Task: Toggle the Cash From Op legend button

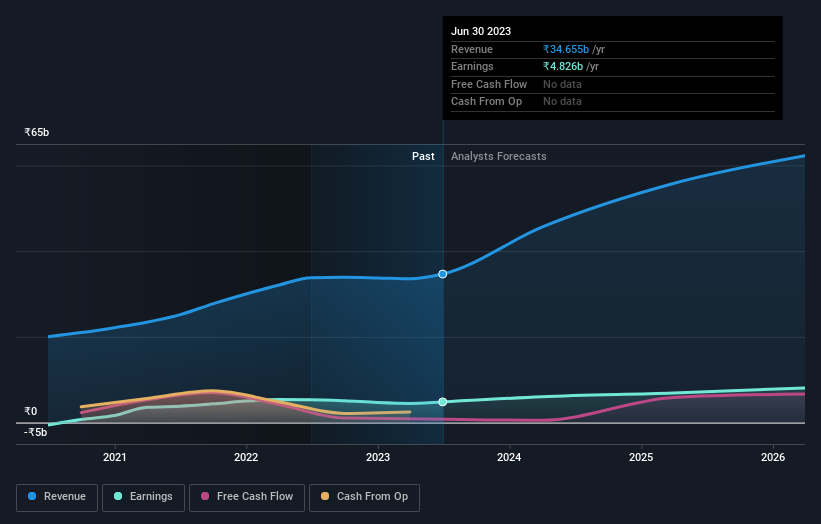Action: (364, 497)
